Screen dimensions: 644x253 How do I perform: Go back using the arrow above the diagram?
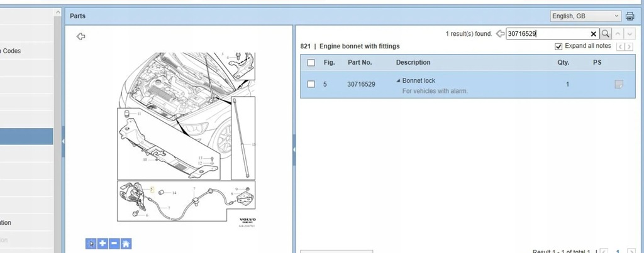[x=81, y=36]
